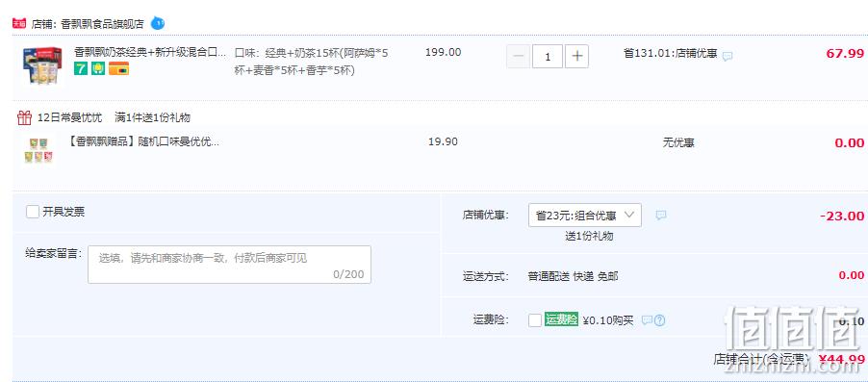Viewport: 868px width, 382px height.
Task: Enable the 运费险 freight insurance checkbox
Action: 535,320
